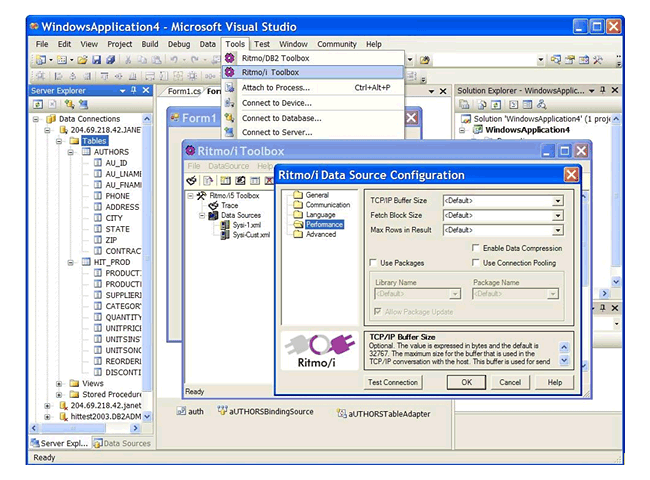Screen dimensions: 650x480
Task: Open Fetch Block Size dropdown
Action: (558, 216)
